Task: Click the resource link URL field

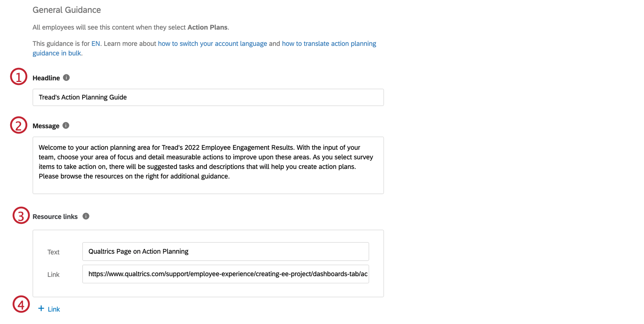Action: coord(225,274)
